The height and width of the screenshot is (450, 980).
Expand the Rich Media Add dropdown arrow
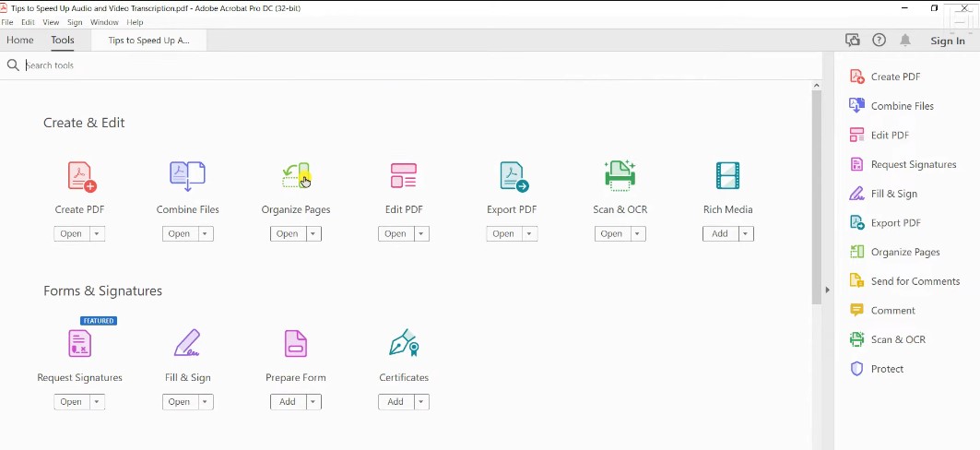pyautogui.click(x=746, y=234)
